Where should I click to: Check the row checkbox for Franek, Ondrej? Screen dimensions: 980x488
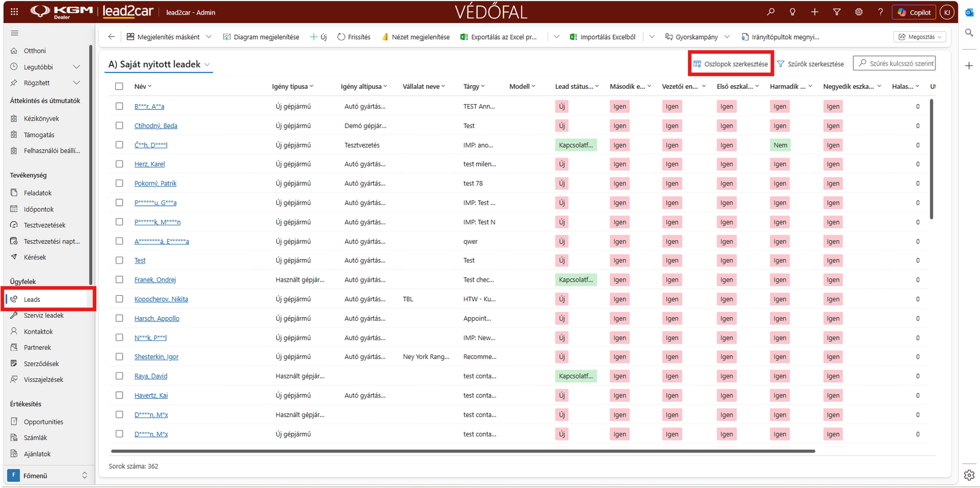(119, 280)
